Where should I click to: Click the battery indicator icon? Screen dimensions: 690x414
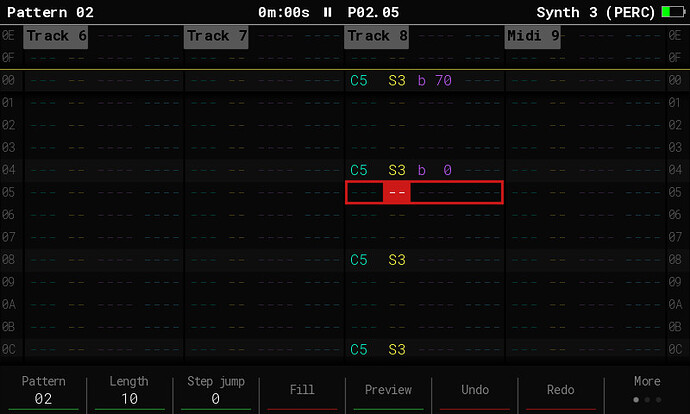coord(672,12)
